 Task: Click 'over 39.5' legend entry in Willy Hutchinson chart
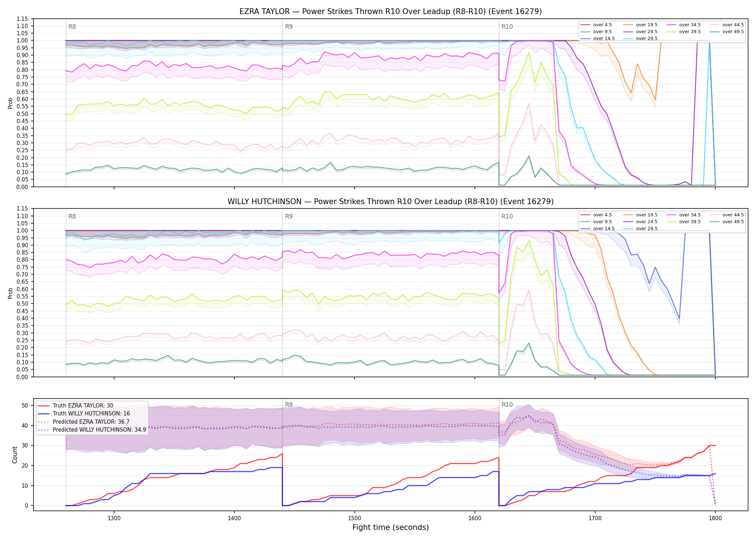pyautogui.click(x=684, y=222)
